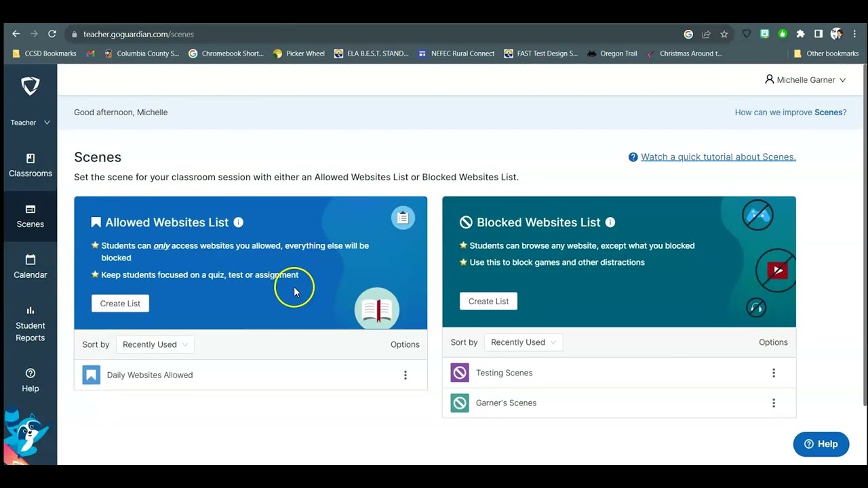Click the browser profile avatar
Image resolution: width=868 pixels, height=488 pixels.
pyautogui.click(x=836, y=34)
